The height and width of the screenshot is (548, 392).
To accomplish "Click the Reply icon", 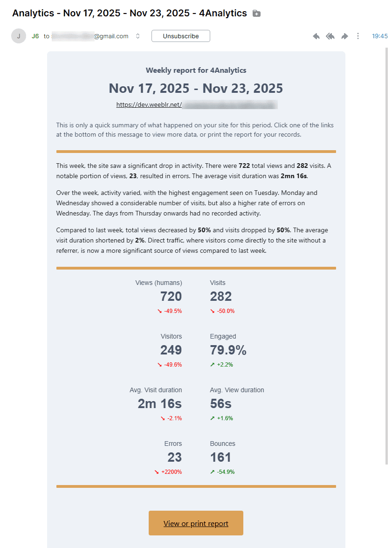I will pyautogui.click(x=316, y=35).
